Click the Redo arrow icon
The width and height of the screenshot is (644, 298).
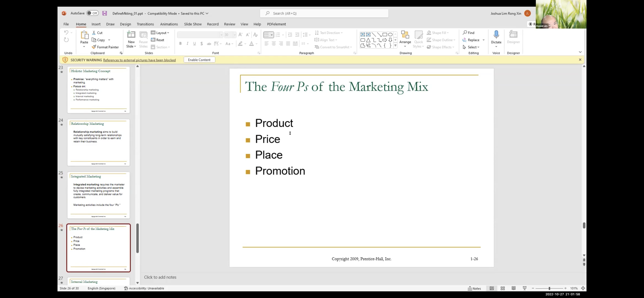[x=66, y=40]
